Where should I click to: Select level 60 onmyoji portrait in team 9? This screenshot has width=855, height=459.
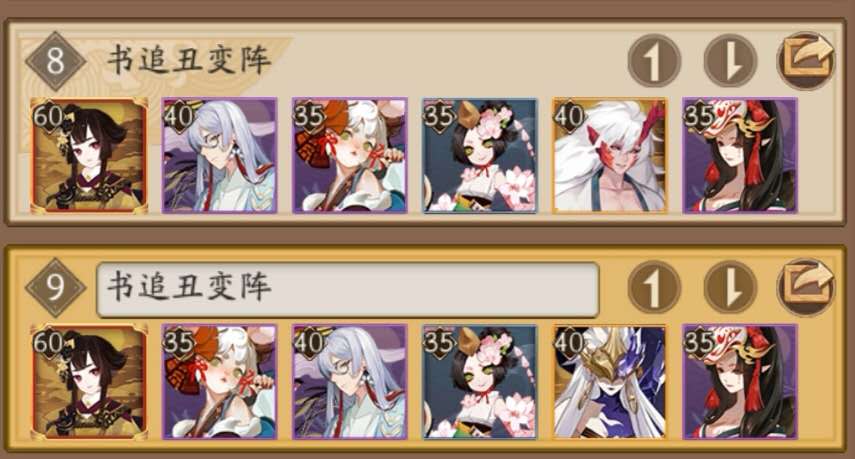click(89, 382)
